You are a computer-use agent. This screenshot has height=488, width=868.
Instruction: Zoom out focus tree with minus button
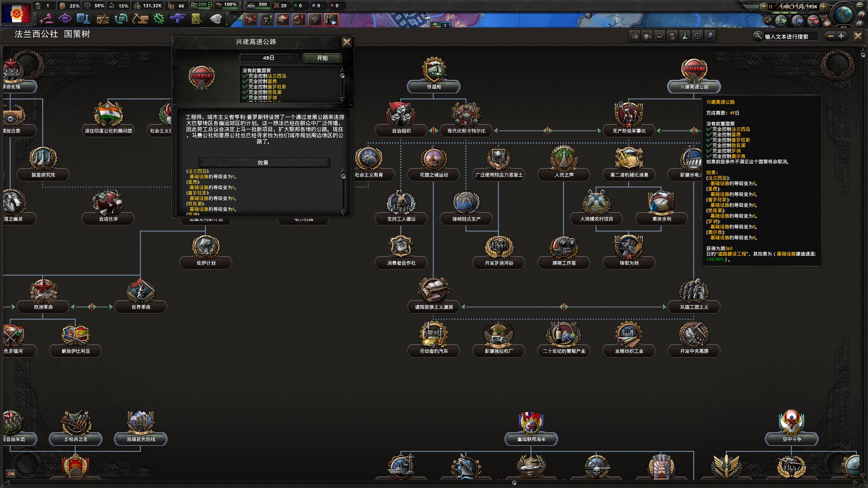point(830,36)
